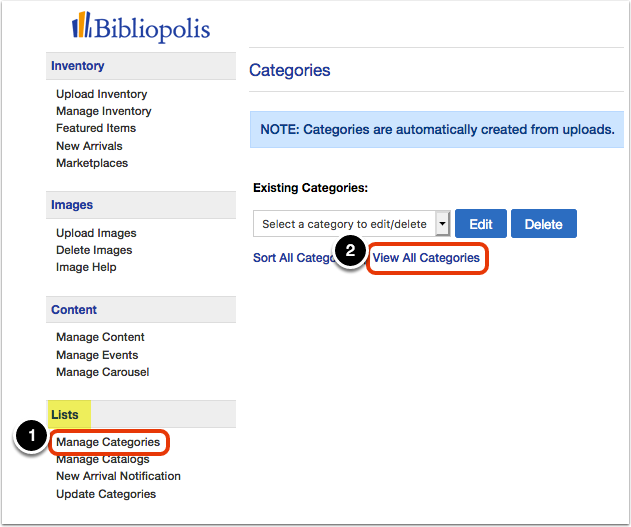Open the category select dropdown
Image resolution: width=631 pixels, height=527 pixels.
[x=352, y=224]
